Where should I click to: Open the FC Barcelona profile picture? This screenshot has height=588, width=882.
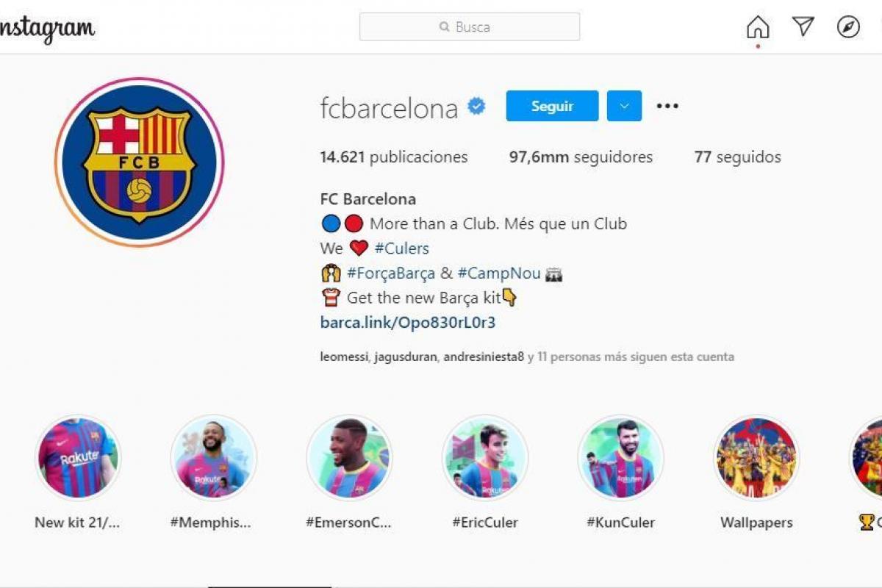[139, 162]
